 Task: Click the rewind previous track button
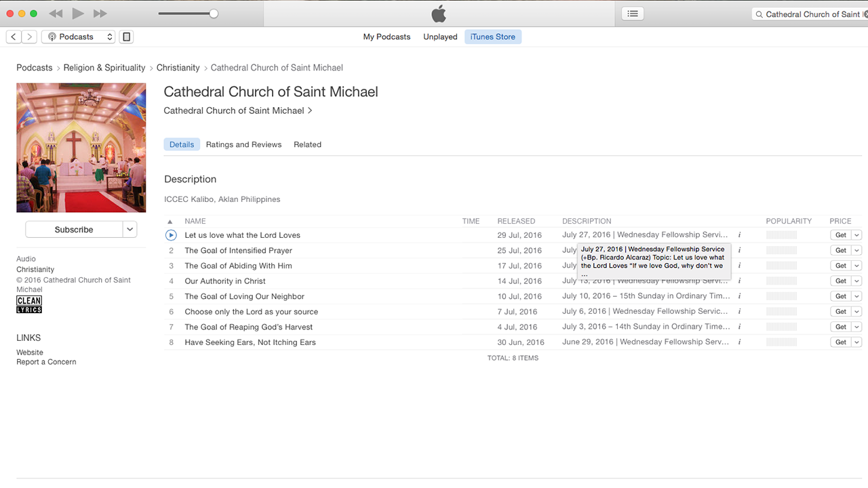[56, 14]
